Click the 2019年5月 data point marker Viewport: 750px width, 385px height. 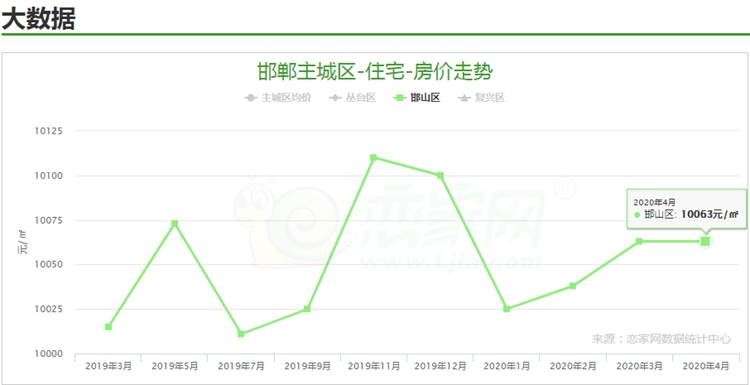175,224
